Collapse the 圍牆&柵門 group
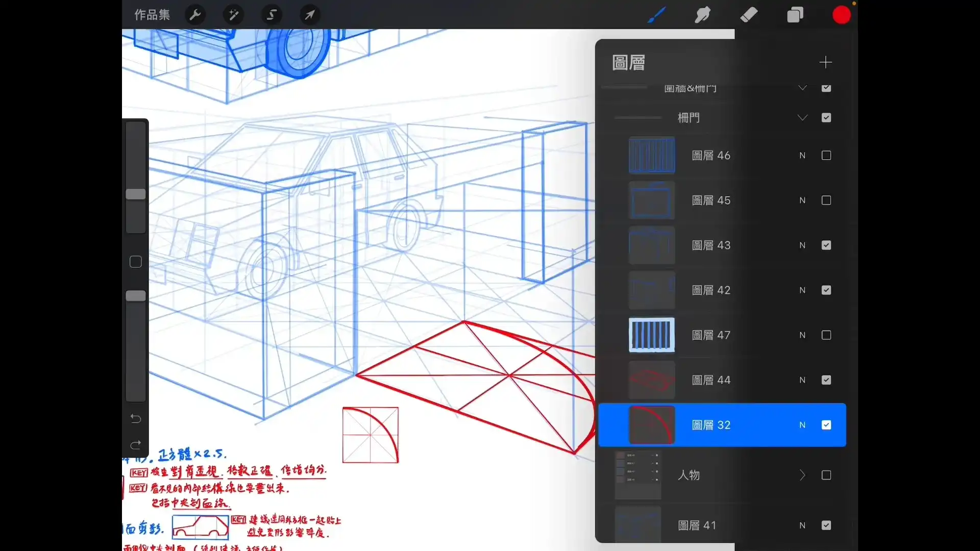 tap(802, 88)
